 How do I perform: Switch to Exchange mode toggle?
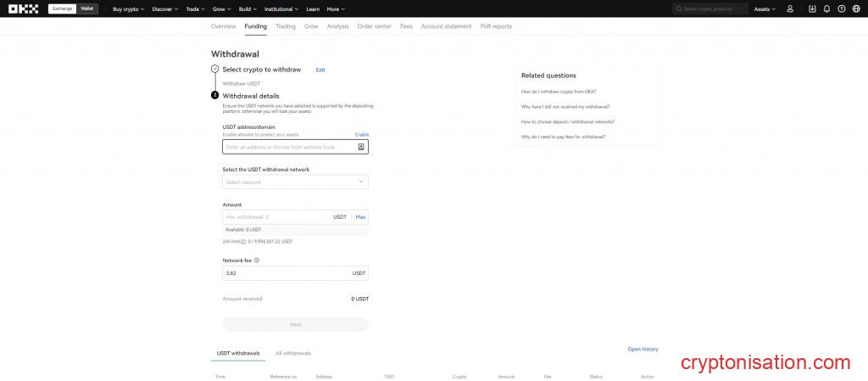point(62,8)
